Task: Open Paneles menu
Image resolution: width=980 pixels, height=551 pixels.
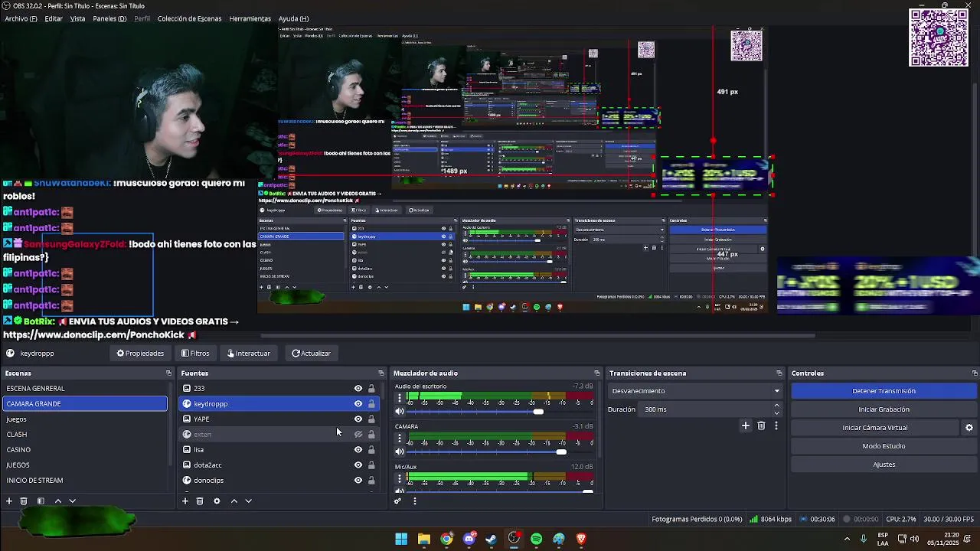Action: point(109,18)
